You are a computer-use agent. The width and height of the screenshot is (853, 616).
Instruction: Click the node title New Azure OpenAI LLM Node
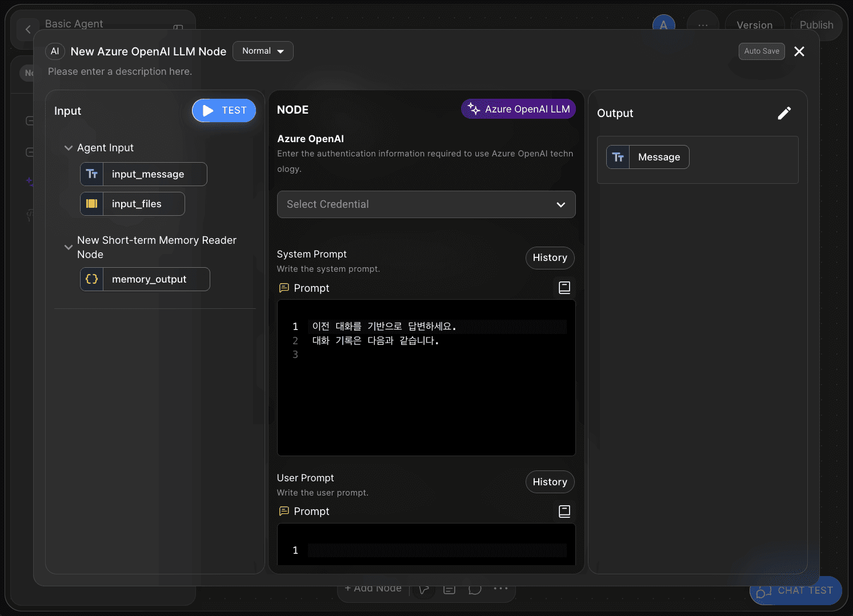(x=149, y=51)
